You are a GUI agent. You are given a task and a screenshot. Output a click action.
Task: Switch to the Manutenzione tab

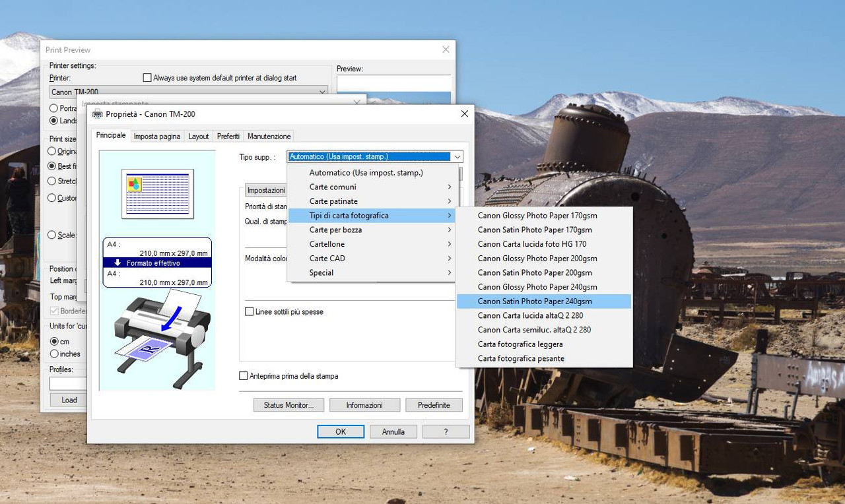(269, 137)
